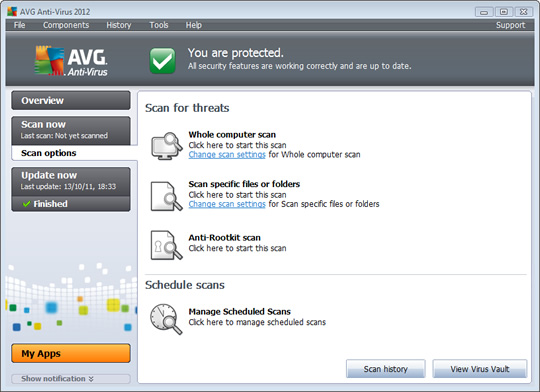Click the Manage Scheduled Scans clock icon
Screen dimensions: 540x392
(x=166, y=319)
